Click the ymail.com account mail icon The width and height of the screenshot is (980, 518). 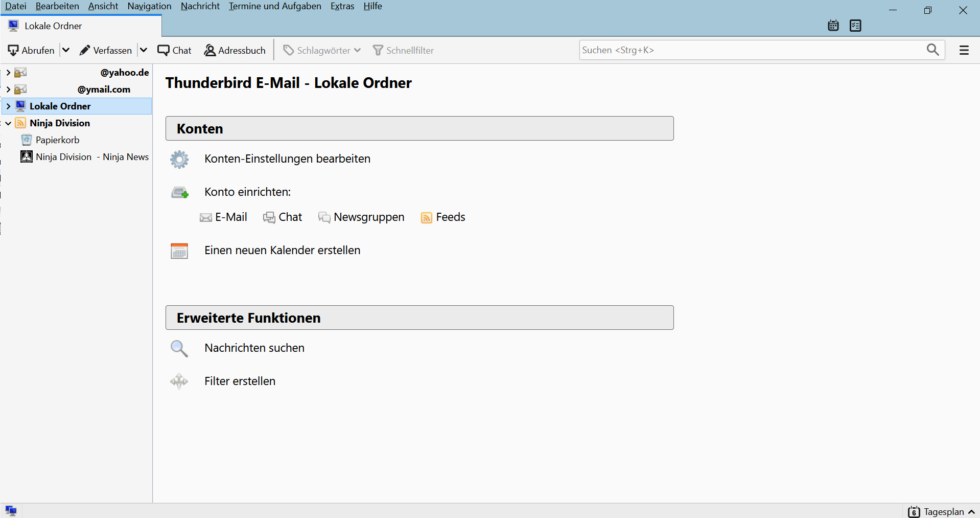[x=20, y=89]
